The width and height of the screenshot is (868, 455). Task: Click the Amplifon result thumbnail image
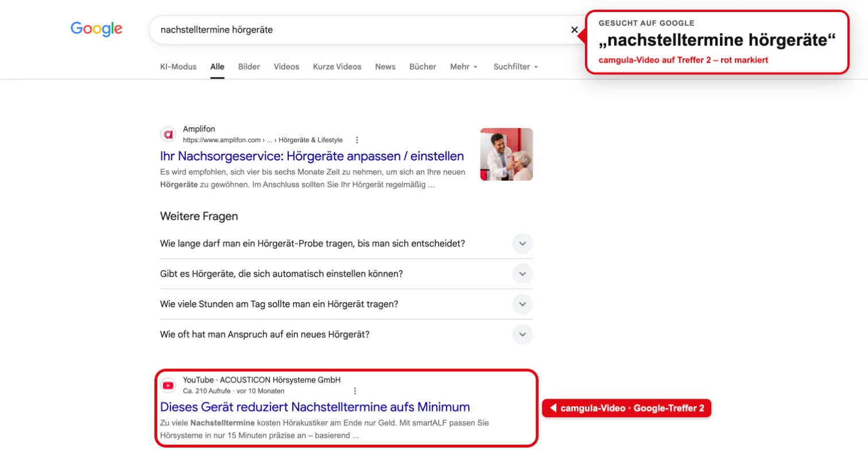(506, 154)
